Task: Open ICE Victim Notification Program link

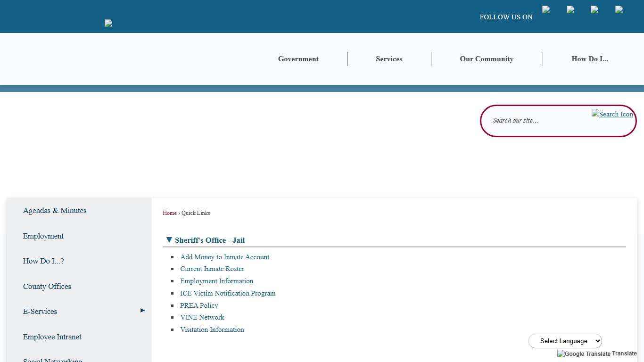Action: [228, 293]
